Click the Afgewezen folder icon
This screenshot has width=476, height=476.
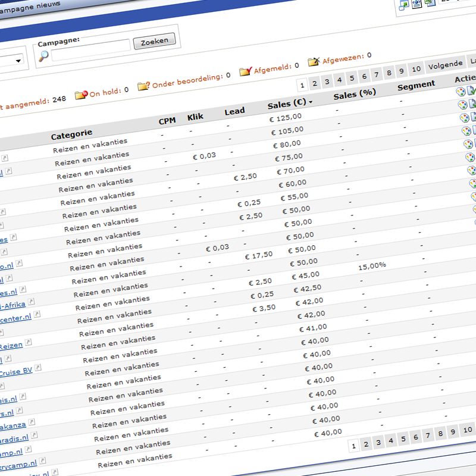coord(314,62)
